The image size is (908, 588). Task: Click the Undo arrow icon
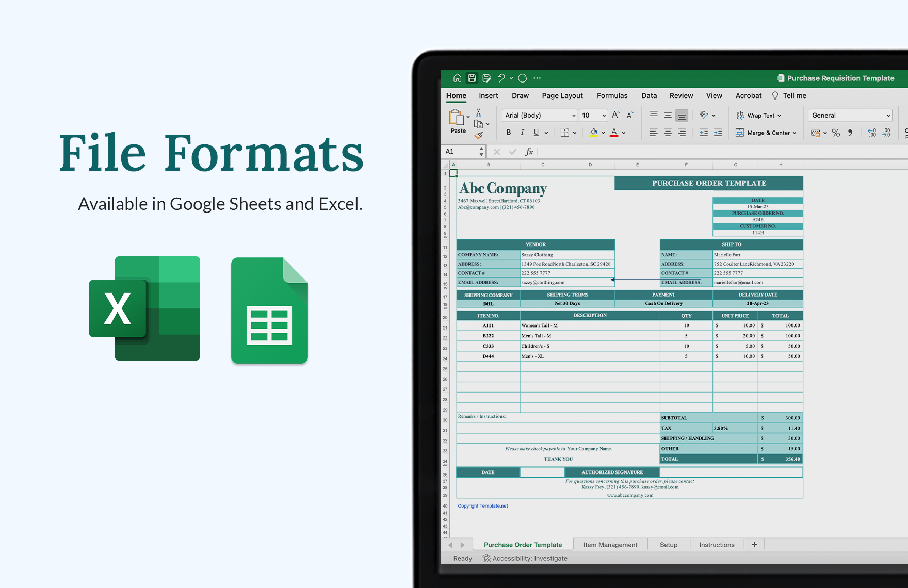(501, 78)
